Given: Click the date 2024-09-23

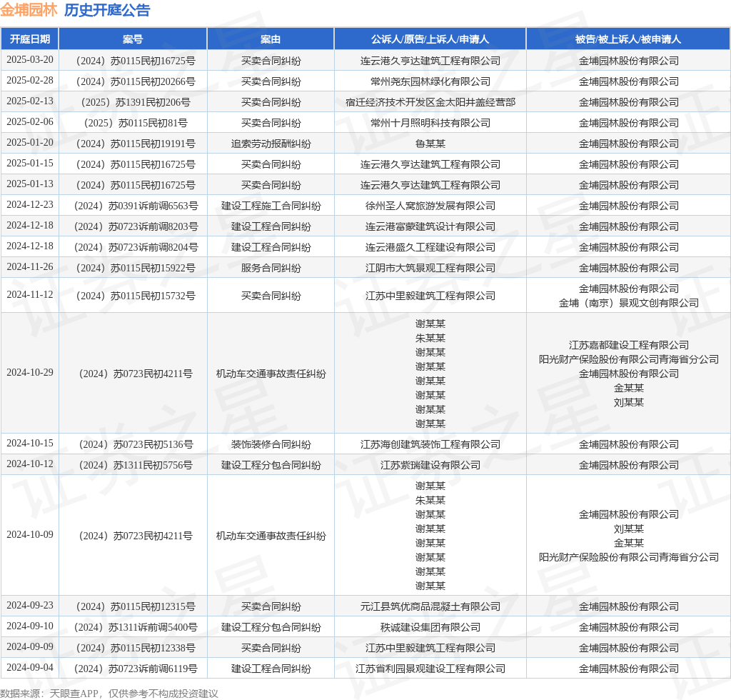Looking at the screenshot, I should tap(30, 605).
